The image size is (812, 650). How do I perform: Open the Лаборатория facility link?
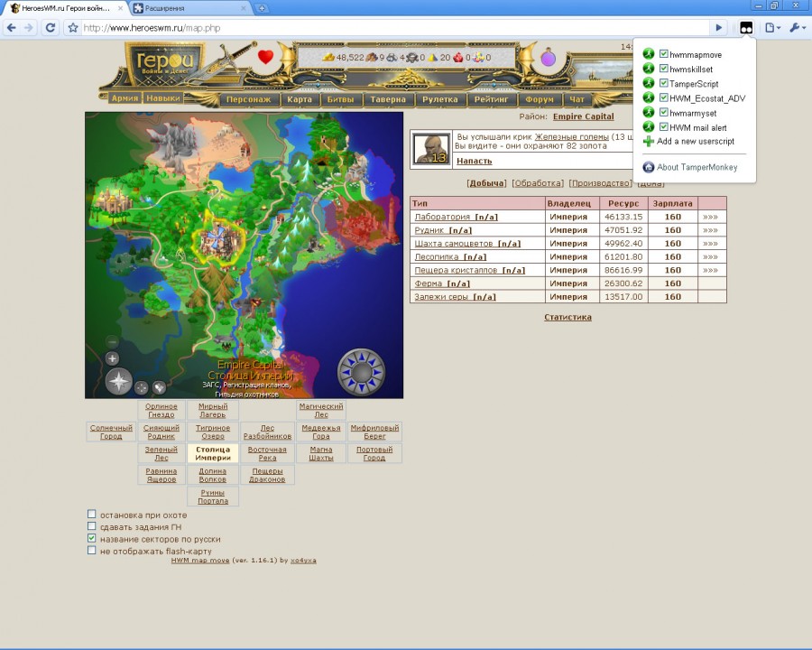(x=457, y=217)
